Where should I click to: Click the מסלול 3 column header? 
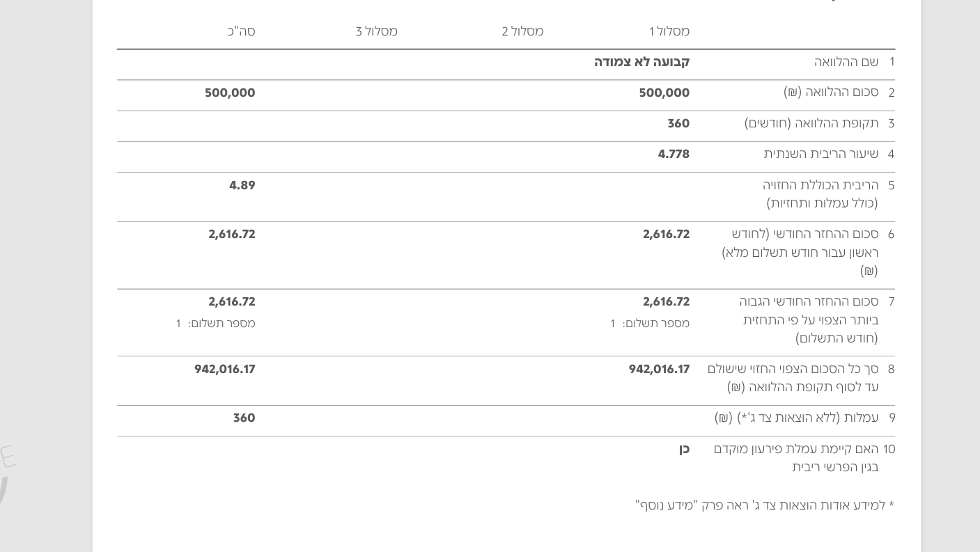376,31
